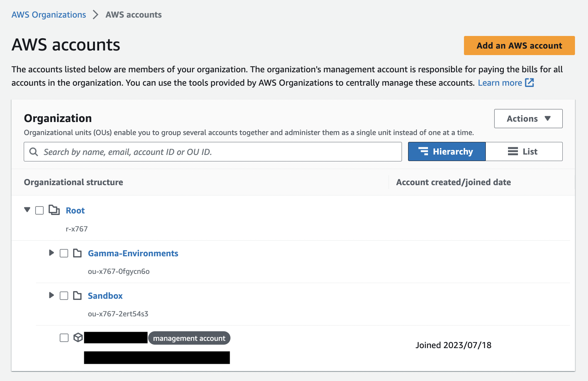Viewport: 588px width, 381px height.
Task: Tick the Gamma-Environments checkbox
Action: point(64,253)
